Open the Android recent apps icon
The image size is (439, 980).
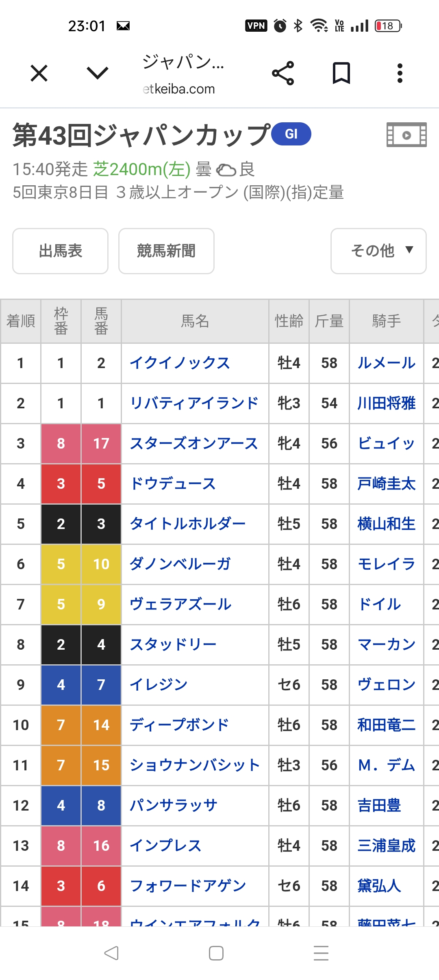click(321, 953)
